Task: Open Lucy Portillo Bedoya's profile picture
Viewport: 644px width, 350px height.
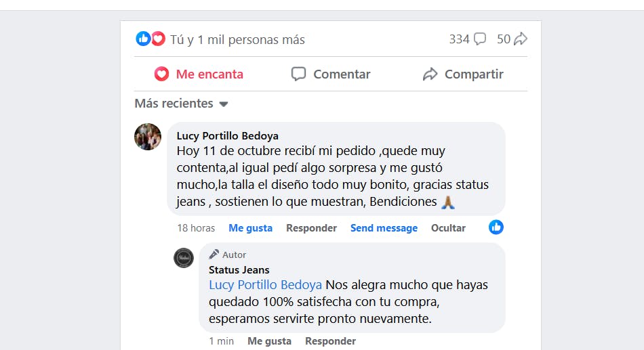Action: (148, 137)
